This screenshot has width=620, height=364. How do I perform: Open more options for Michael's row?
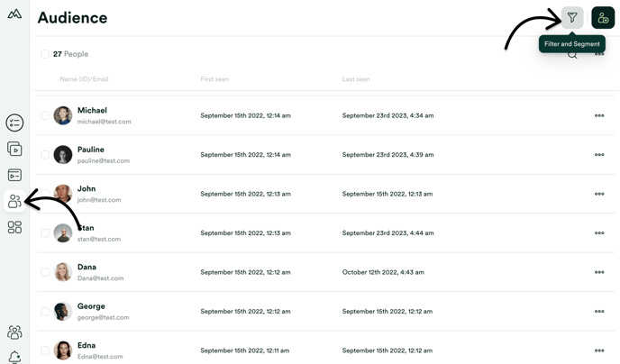599,116
